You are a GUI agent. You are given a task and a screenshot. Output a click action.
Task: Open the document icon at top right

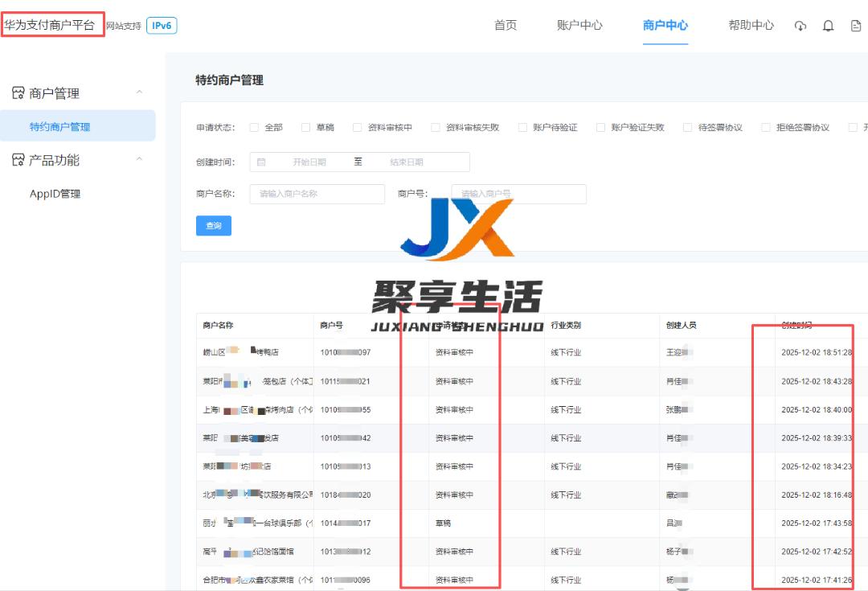tap(855, 25)
